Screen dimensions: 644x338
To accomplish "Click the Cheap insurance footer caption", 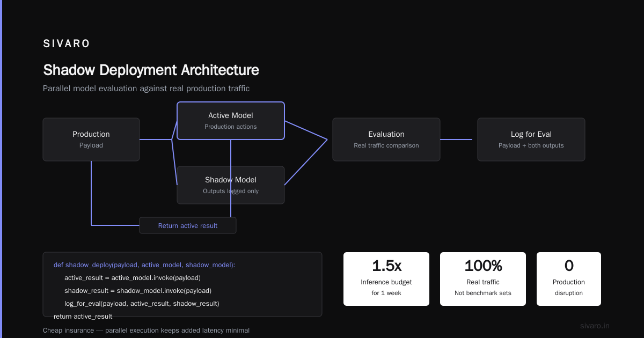I will click(x=146, y=330).
